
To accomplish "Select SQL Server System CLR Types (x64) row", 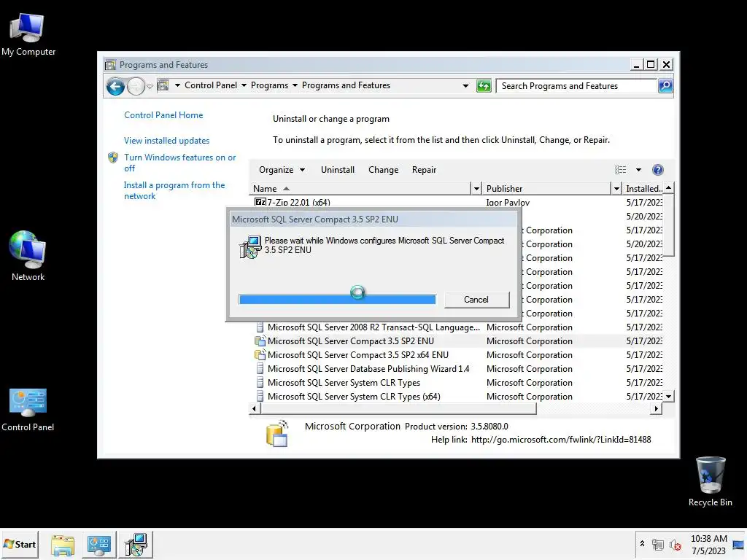I will point(354,397).
